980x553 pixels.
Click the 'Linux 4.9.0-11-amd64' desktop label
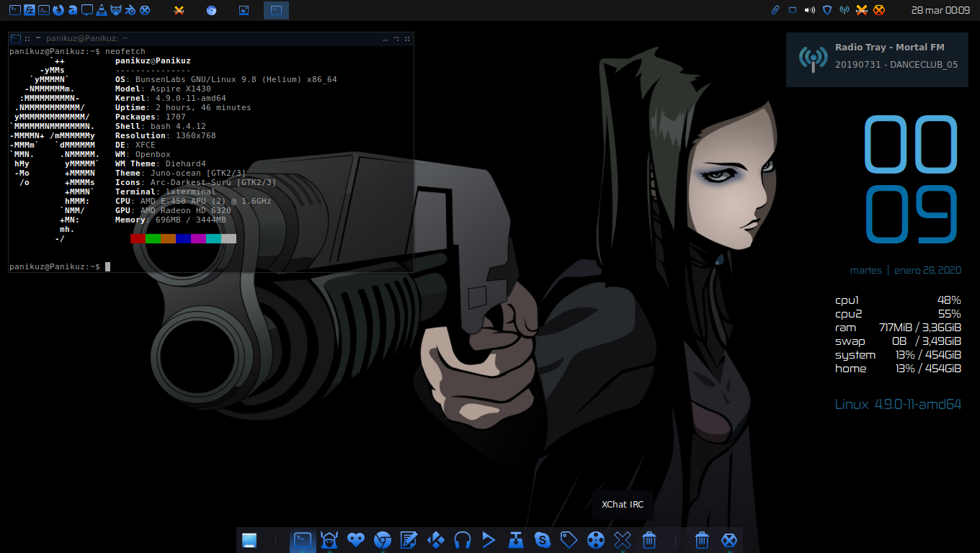pyautogui.click(x=898, y=405)
